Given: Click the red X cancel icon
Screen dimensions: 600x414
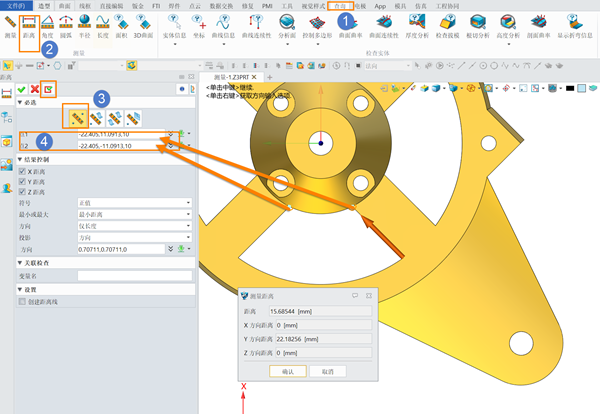Looking at the screenshot, I should (x=35, y=89).
